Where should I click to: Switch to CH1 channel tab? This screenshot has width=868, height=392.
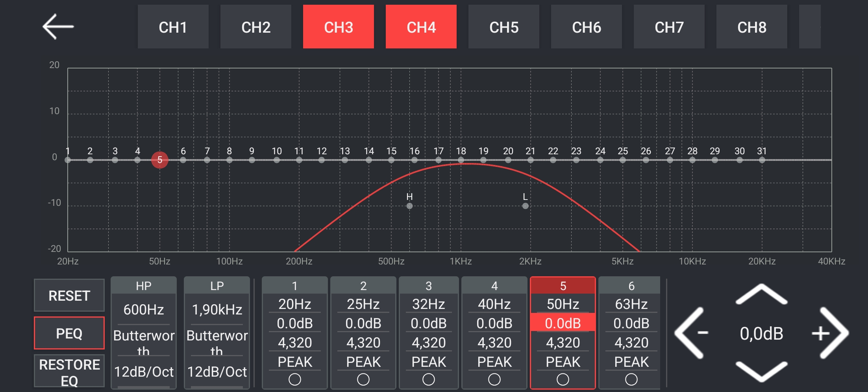173,27
